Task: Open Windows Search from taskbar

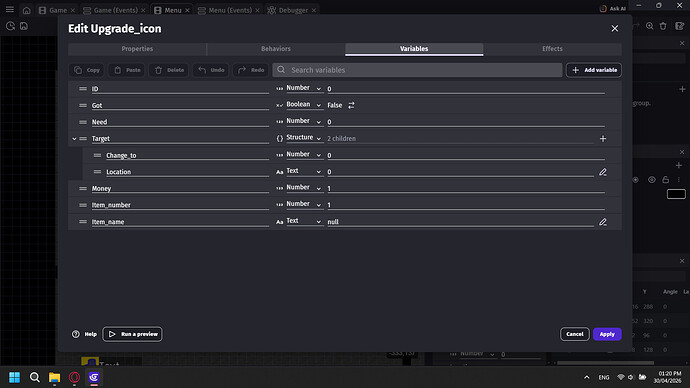Action: pyautogui.click(x=34, y=377)
